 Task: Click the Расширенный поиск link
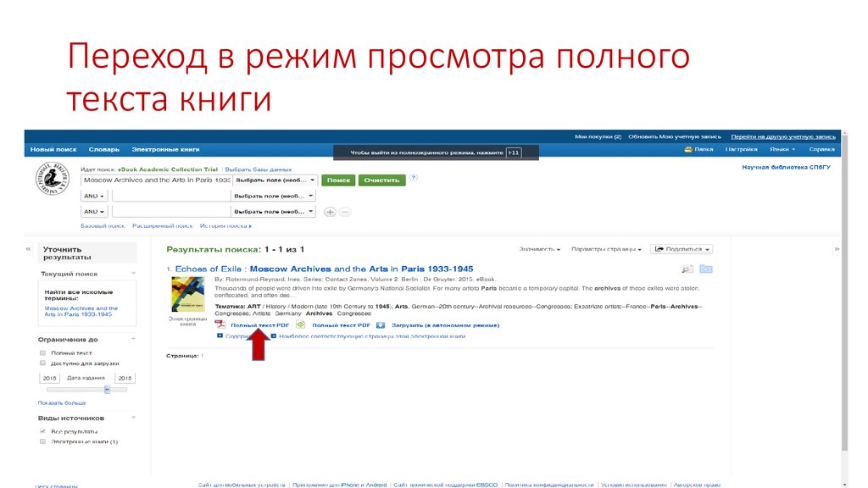click(x=162, y=225)
